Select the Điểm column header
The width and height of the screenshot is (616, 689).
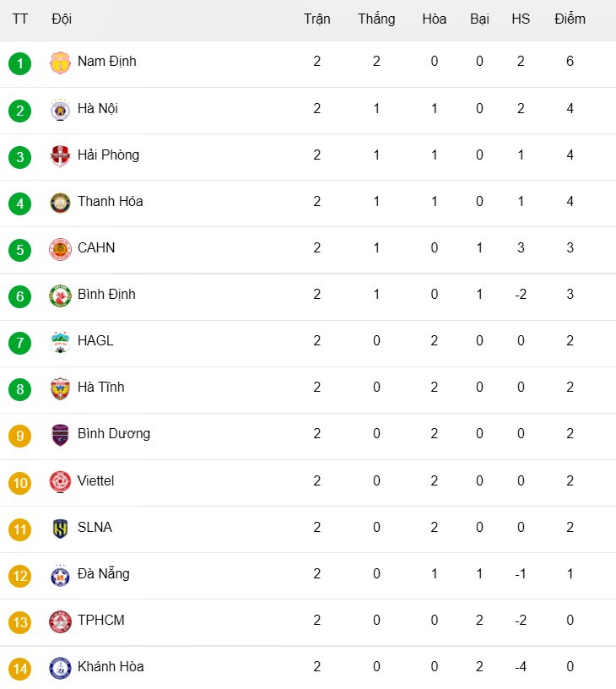click(x=570, y=19)
